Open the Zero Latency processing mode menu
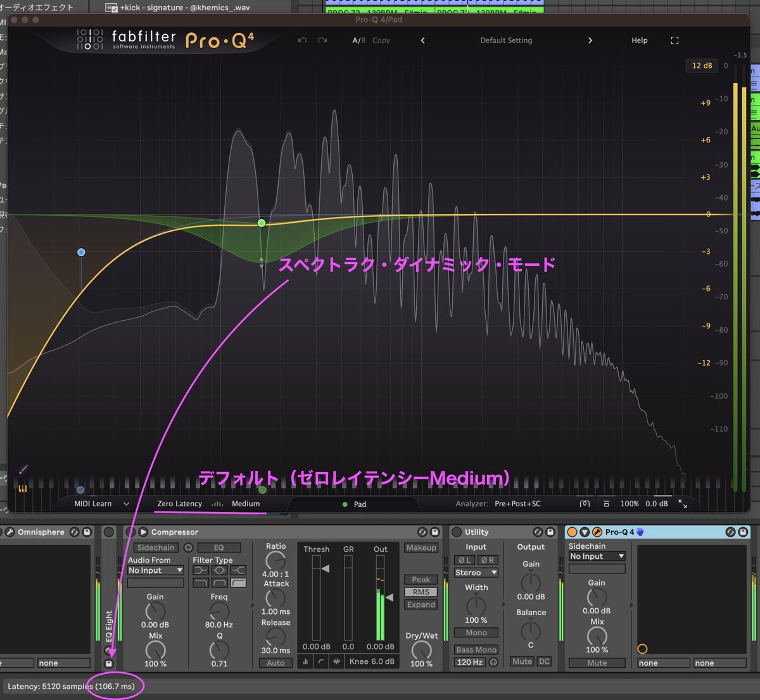 tap(180, 504)
